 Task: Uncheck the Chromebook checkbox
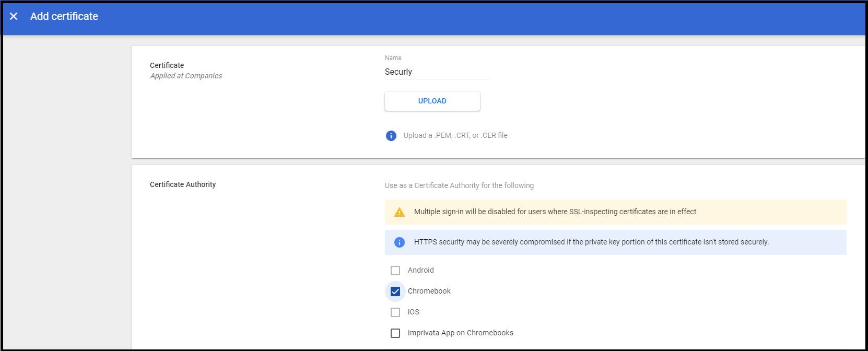coord(395,291)
